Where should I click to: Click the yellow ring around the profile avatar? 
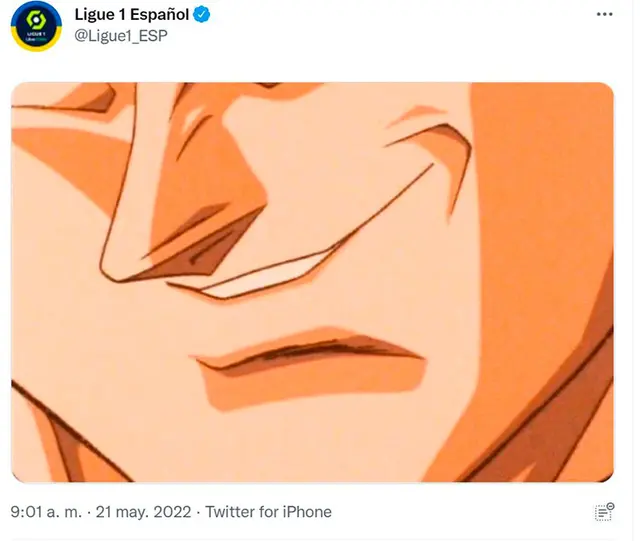(36, 46)
